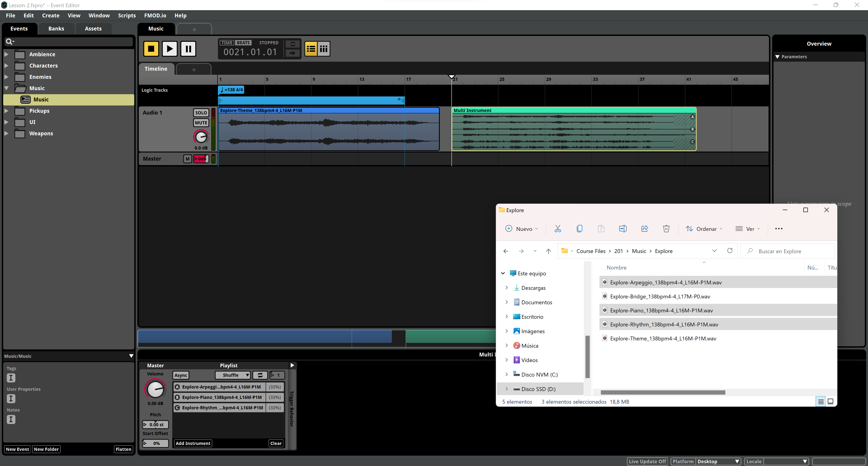This screenshot has height=466, width=868.
Task: Collapse the Music folder
Action: point(6,88)
